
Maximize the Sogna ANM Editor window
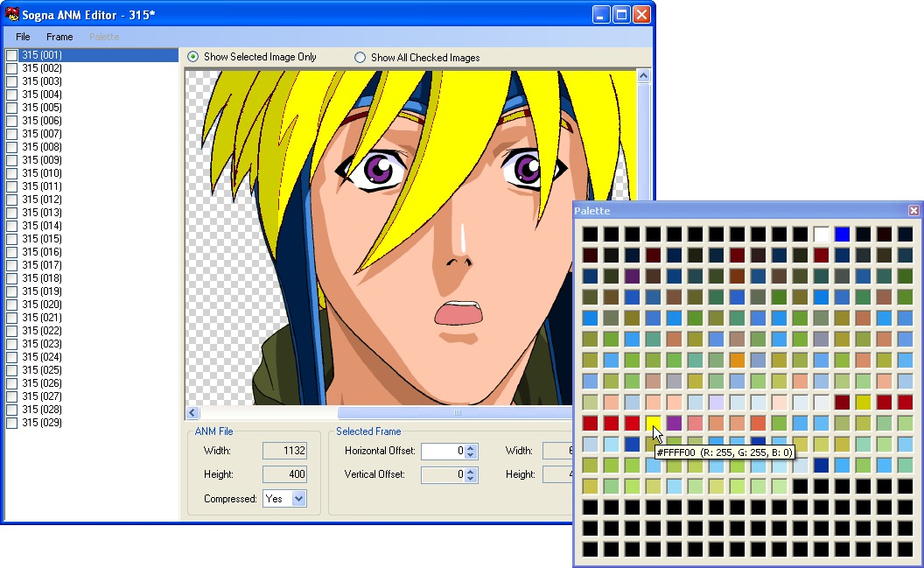pos(621,15)
